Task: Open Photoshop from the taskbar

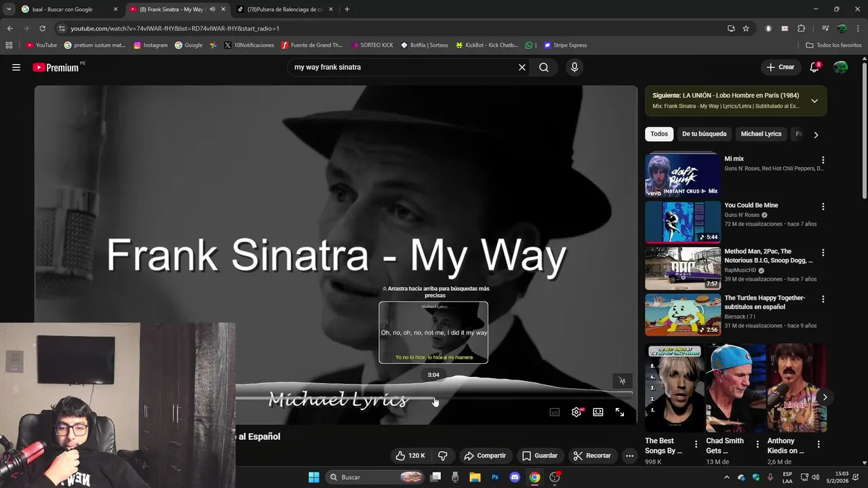Action: 495,477
